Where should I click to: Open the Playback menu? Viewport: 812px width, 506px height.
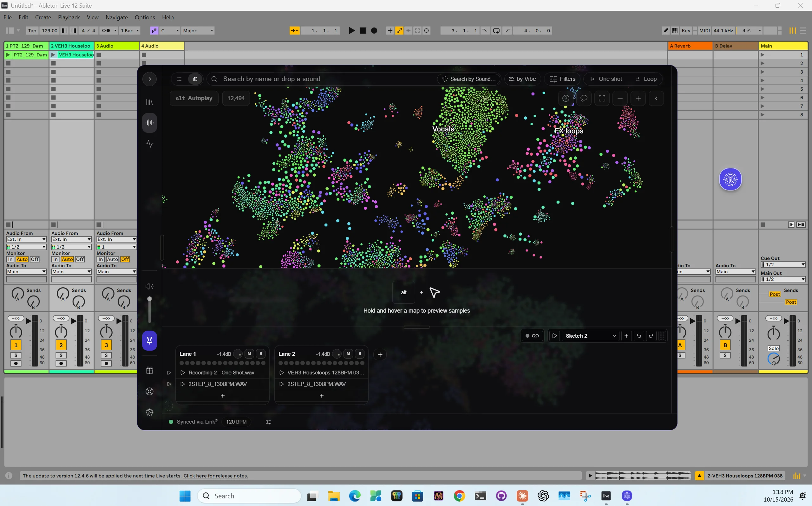(x=69, y=17)
